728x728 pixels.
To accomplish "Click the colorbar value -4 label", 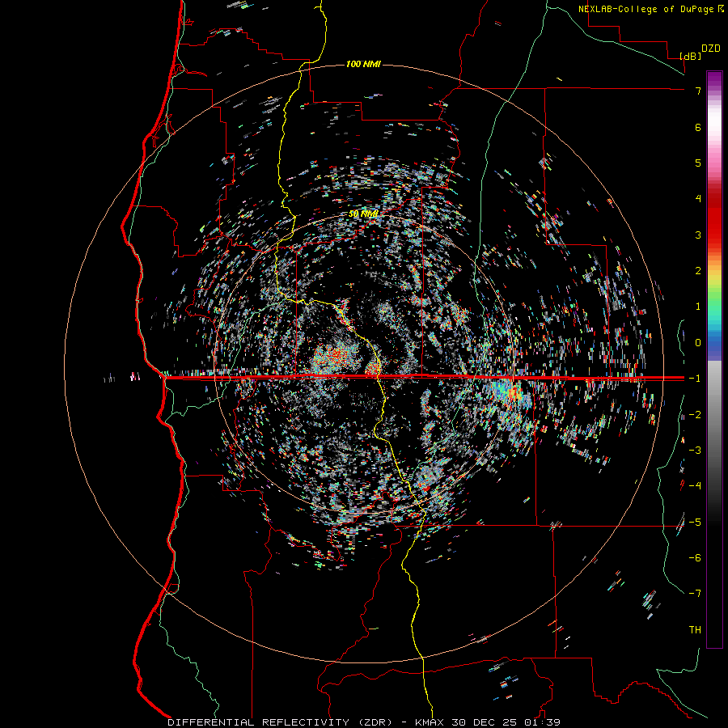I will tap(695, 485).
